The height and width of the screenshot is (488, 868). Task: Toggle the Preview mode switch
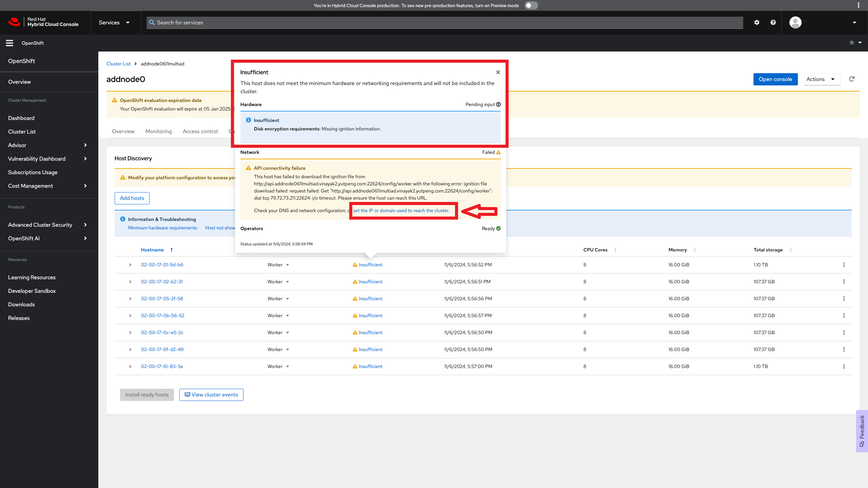click(x=531, y=5)
